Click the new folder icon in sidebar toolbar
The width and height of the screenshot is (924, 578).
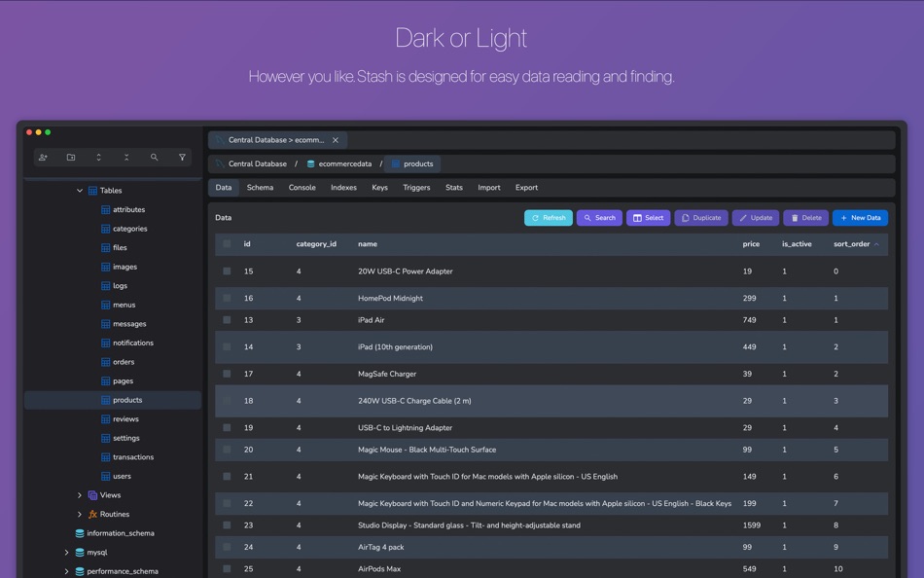click(71, 158)
